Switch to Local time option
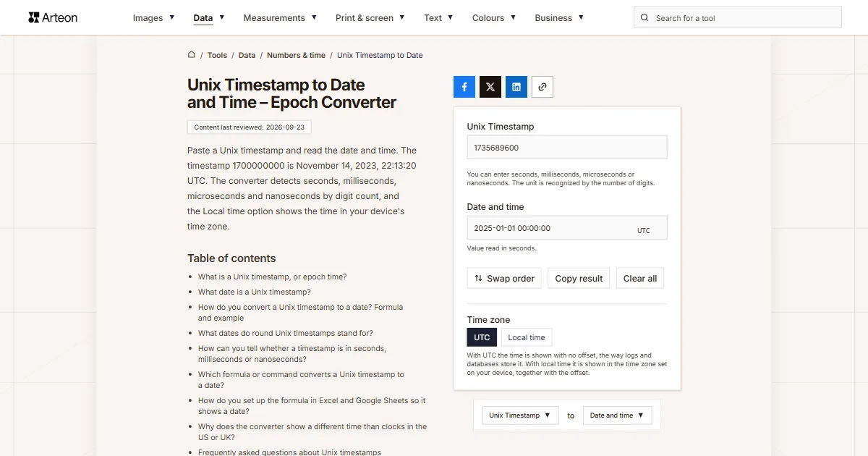 point(527,337)
